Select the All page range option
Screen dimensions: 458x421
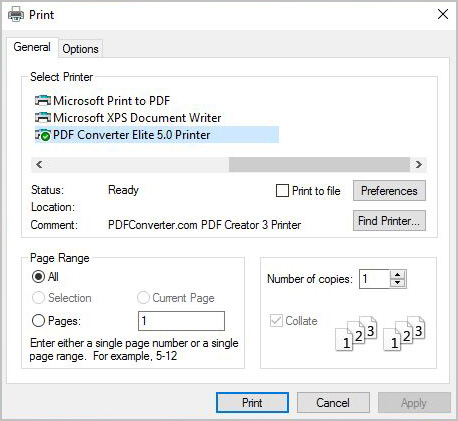pyautogui.click(x=38, y=277)
